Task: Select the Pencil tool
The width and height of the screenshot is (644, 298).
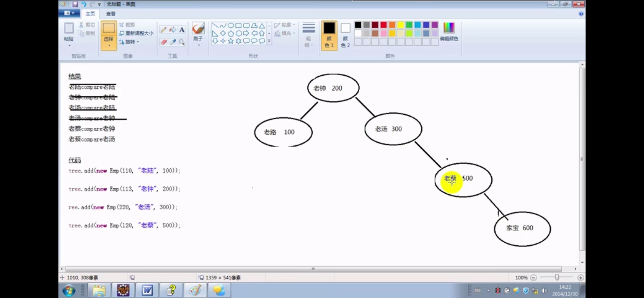Action: (x=164, y=29)
